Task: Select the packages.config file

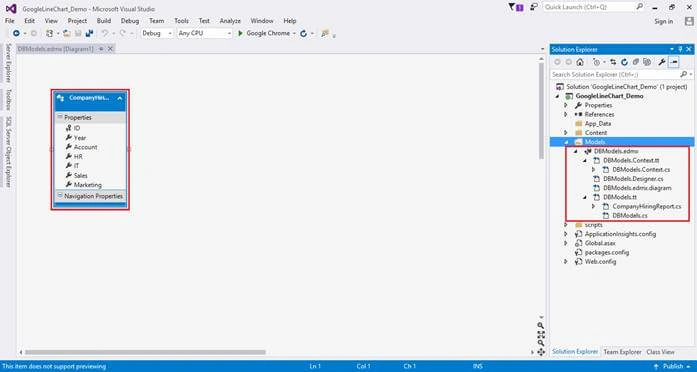Action: (607, 252)
